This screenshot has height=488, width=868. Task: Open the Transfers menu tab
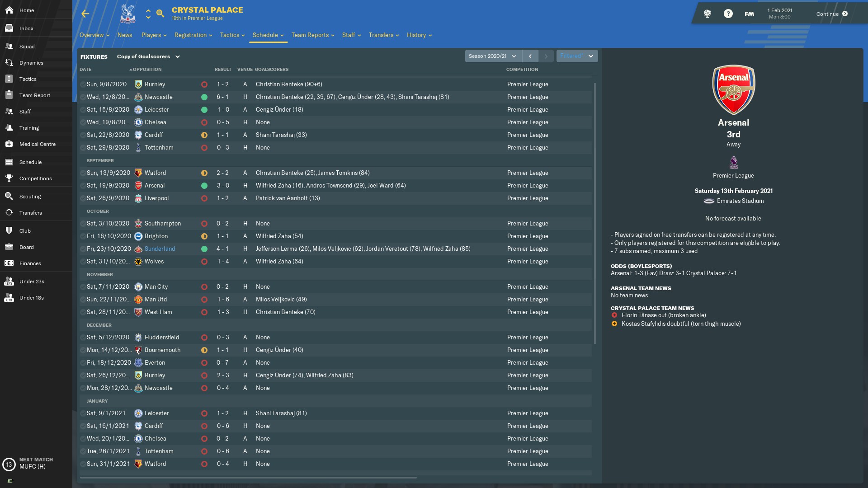tap(383, 35)
